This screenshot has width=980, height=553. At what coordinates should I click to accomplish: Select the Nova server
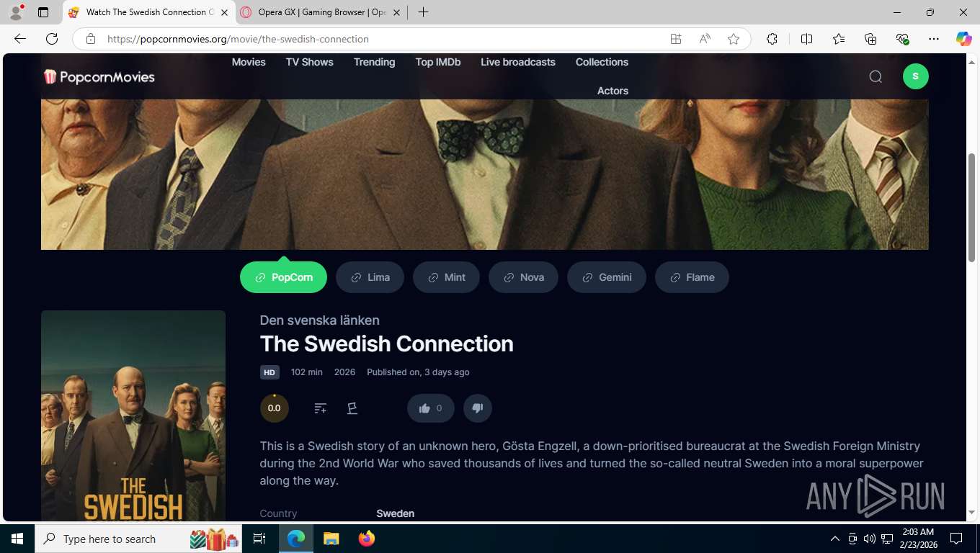point(523,277)
